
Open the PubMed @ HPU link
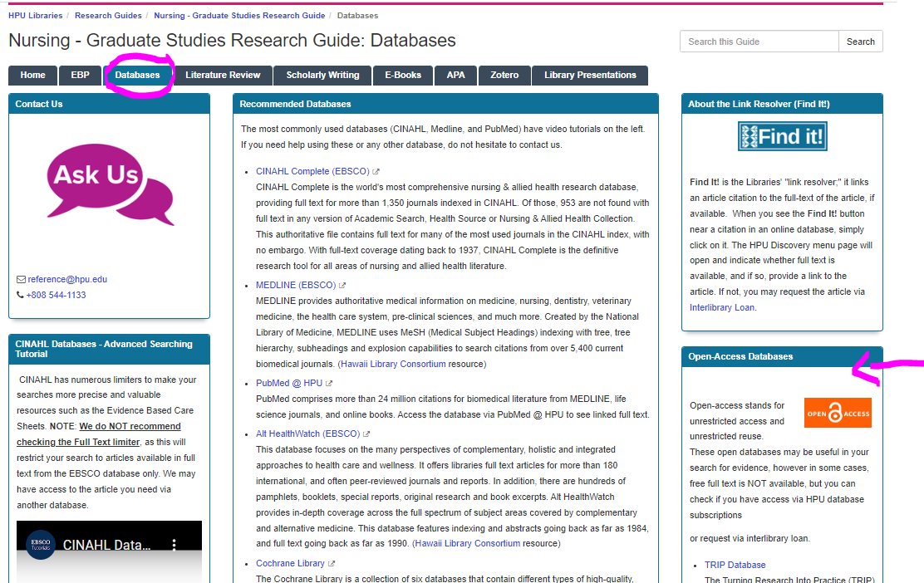click(x=289, y=384)
